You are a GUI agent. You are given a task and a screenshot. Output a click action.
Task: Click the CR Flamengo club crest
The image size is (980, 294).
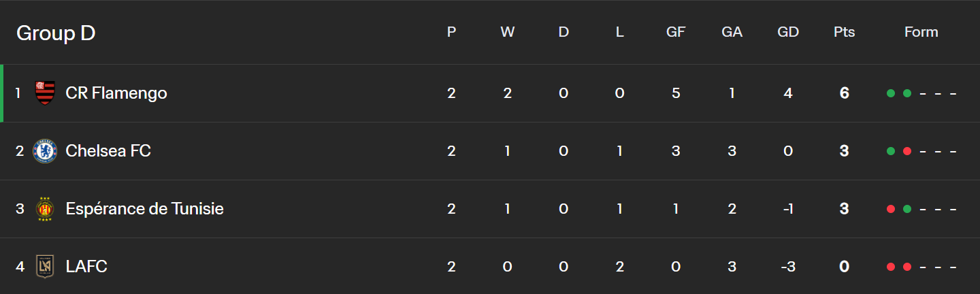[x=45, y=93]
